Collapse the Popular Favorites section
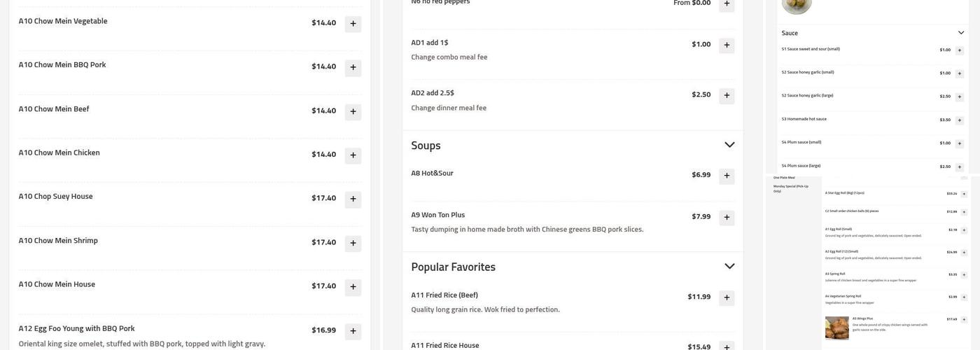The height and width of the screenshot is (350, 980). point(729,266)
